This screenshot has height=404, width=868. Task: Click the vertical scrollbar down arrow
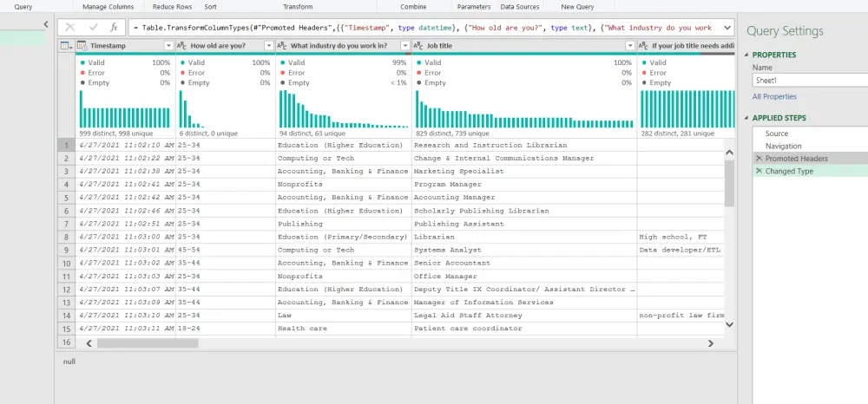729,324
